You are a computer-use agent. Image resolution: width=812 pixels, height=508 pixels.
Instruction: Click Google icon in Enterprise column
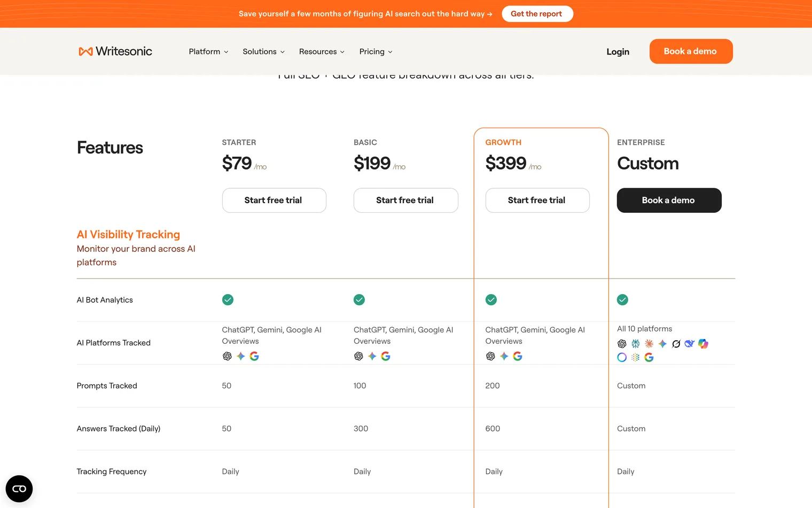[x=649, y=357]
